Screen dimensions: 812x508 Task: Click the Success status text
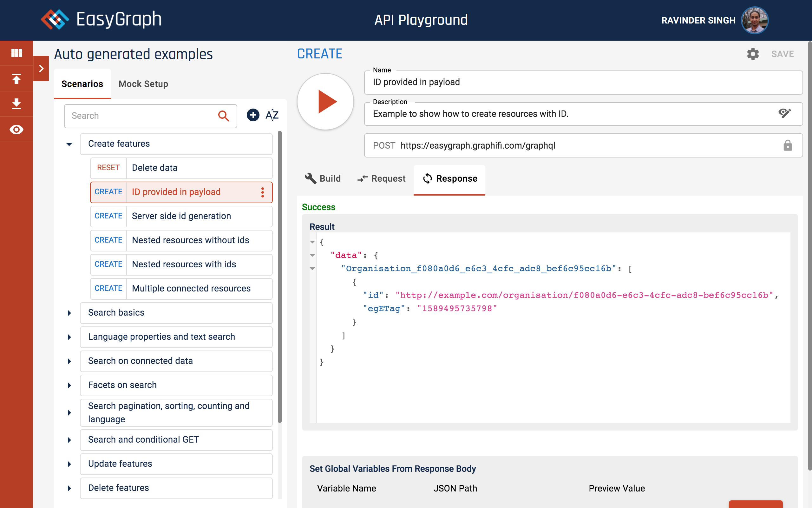[x=318, y=207]
